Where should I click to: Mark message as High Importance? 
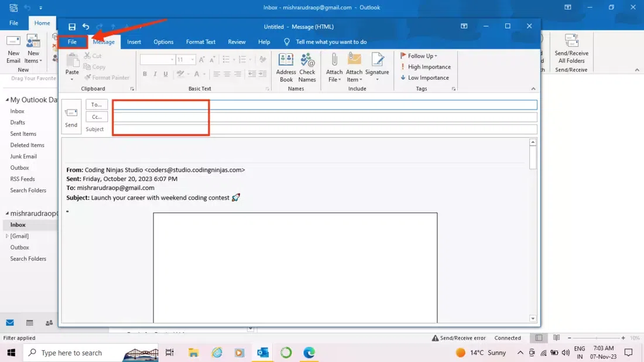point(426,67)
